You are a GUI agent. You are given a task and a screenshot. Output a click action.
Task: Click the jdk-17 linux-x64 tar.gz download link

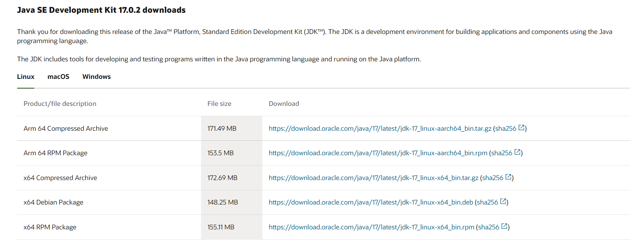point(373,178)
